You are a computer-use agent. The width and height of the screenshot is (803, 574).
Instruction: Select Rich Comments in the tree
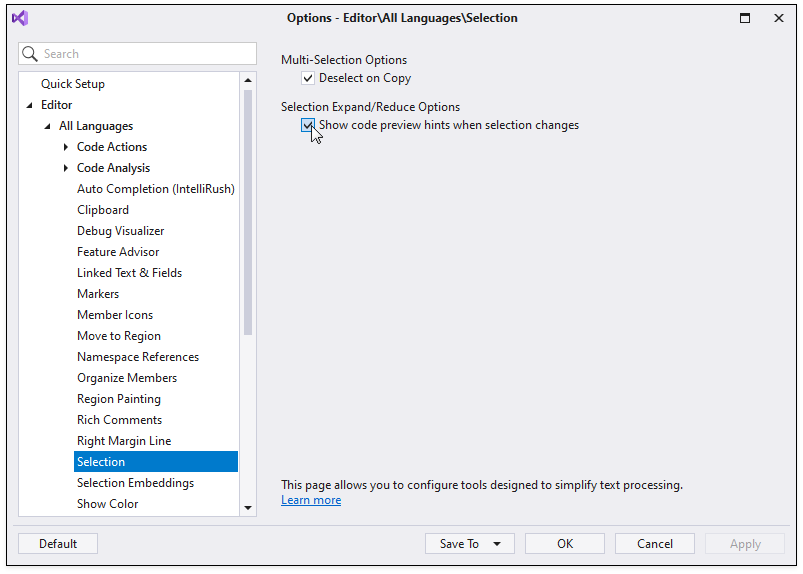click(119, 420)
